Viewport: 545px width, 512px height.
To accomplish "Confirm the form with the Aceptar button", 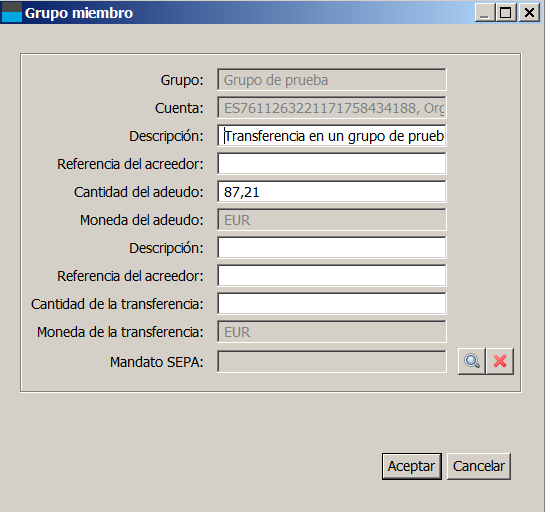I will point(412,466).
